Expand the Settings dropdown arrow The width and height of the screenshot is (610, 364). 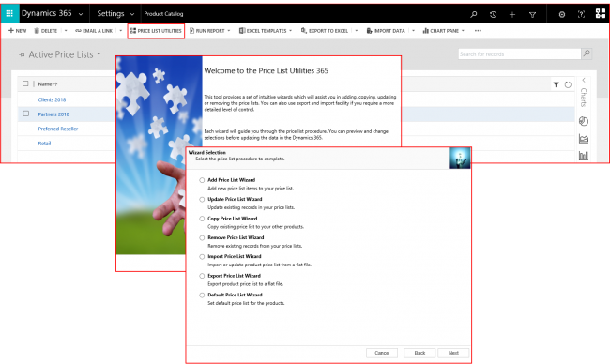point(132,14)
